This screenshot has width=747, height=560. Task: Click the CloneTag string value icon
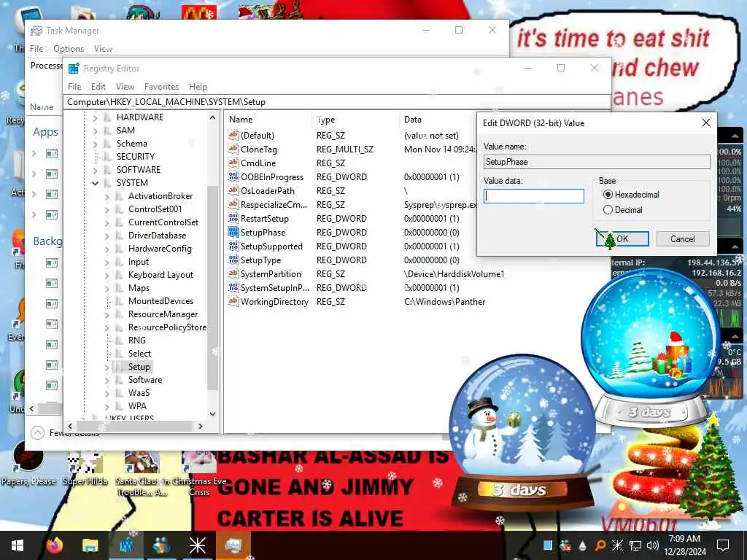[233, 149]
